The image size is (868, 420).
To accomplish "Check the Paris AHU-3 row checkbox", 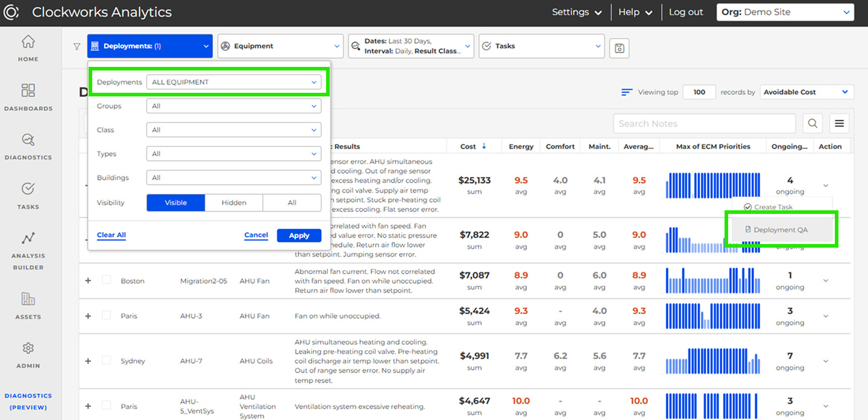I will click(106, 315).
